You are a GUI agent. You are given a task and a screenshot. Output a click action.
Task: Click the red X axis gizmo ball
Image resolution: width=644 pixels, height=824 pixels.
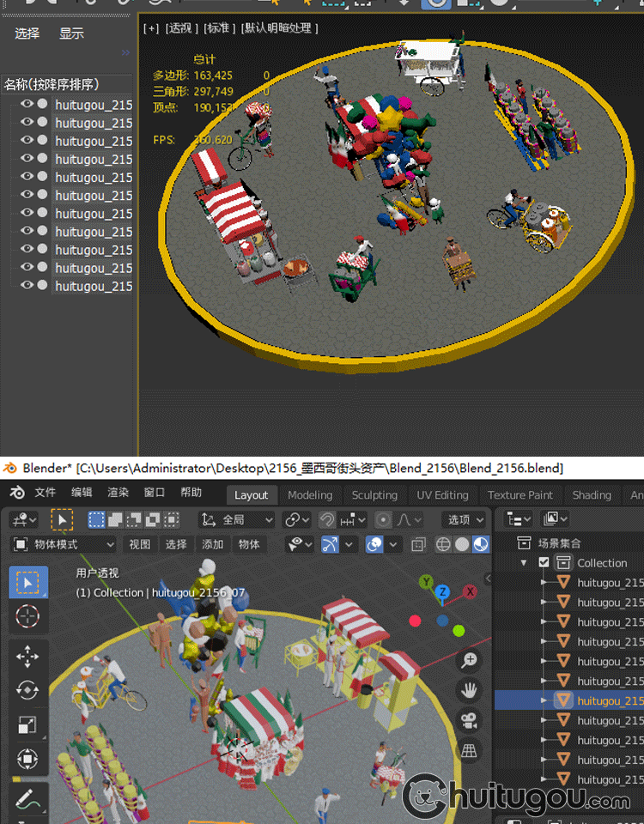[470, 591]
